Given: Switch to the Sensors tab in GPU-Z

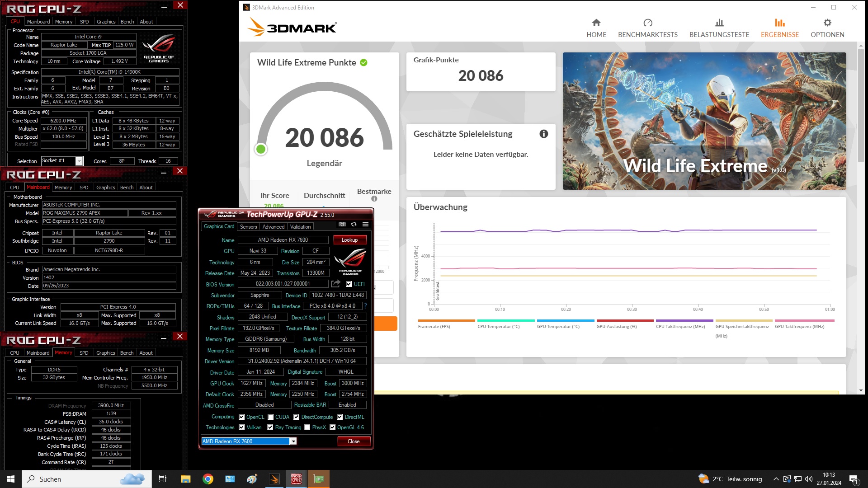Looking at the screenshot, I should click(x=248, y=227).
